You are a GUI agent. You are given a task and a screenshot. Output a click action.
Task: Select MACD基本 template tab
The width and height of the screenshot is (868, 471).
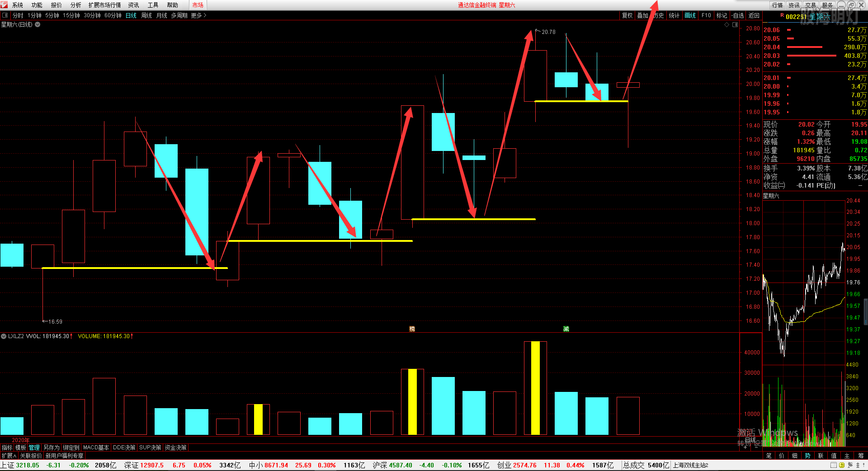[96, 447]
